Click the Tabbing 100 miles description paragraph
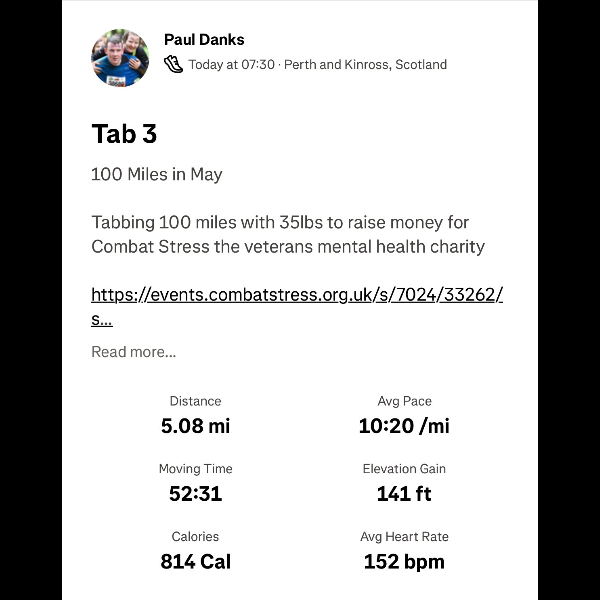Image resolution: width=600 pixels, height=600 pixels. [x=288, y=234]
